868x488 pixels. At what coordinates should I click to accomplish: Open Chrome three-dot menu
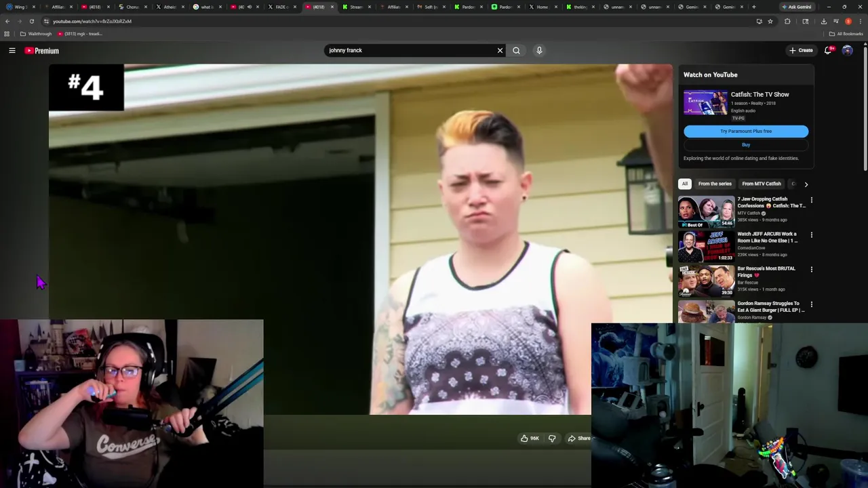[859, 21]
